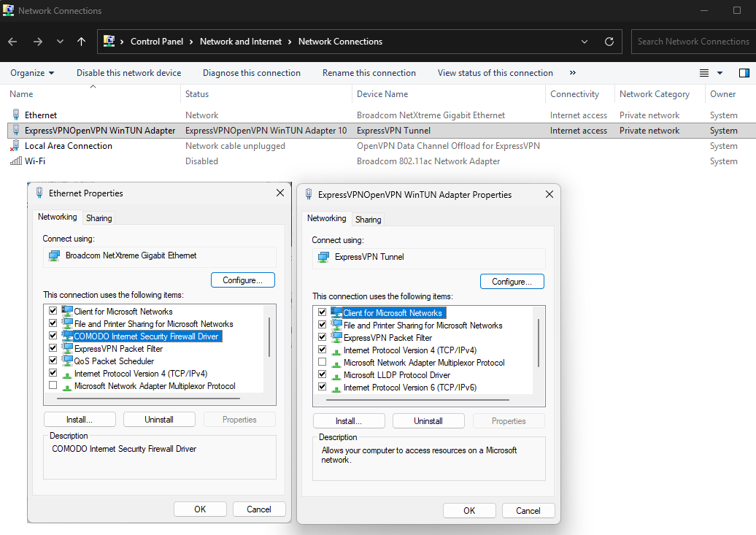
Task: Click the ExpressVPN Tunnel device icon
Action: pyautogui.click(x=323, y=257)
